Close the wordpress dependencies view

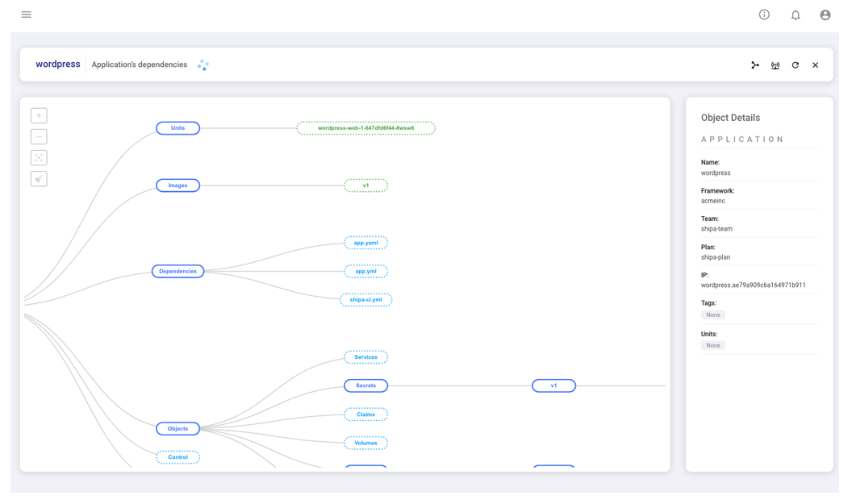[815, 65]
